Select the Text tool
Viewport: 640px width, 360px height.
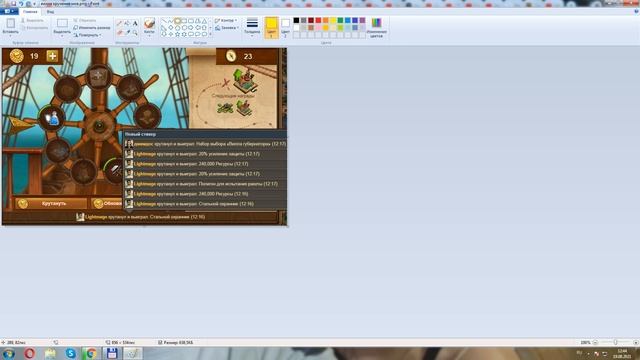pyautogui.click(x=135, y=24)
